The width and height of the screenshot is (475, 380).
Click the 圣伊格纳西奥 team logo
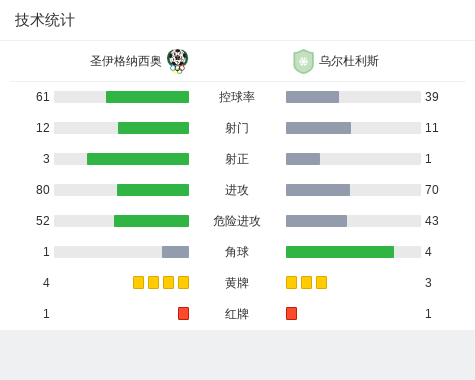(178, 61)
